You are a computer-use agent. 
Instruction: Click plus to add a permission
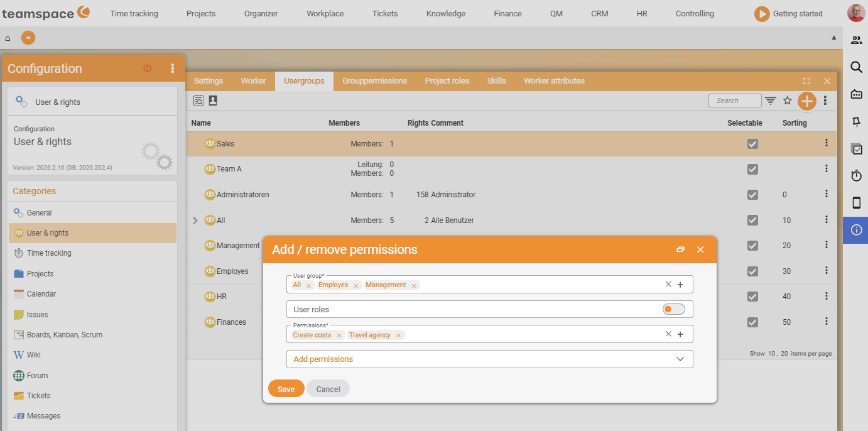(x=680, y=334)
